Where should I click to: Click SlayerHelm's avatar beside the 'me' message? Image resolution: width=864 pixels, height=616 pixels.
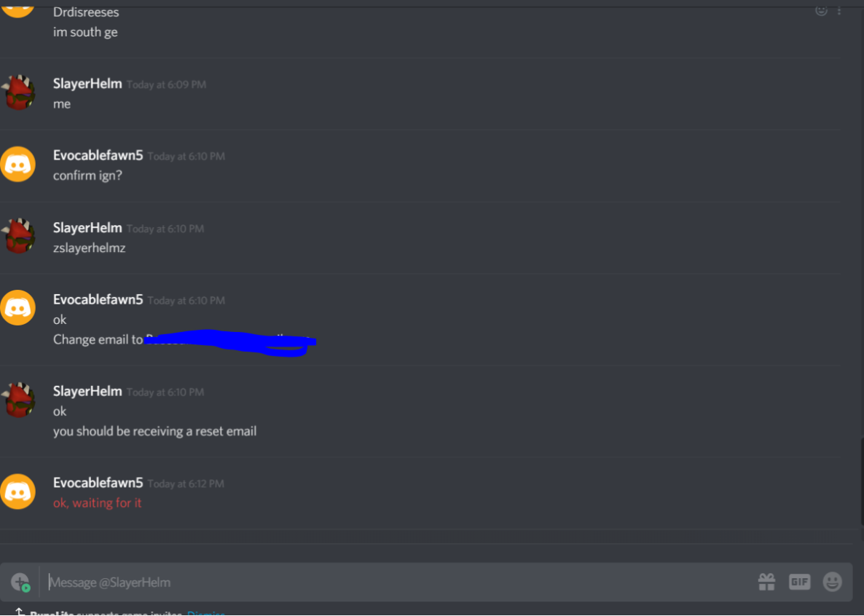(x=18, y=92)
